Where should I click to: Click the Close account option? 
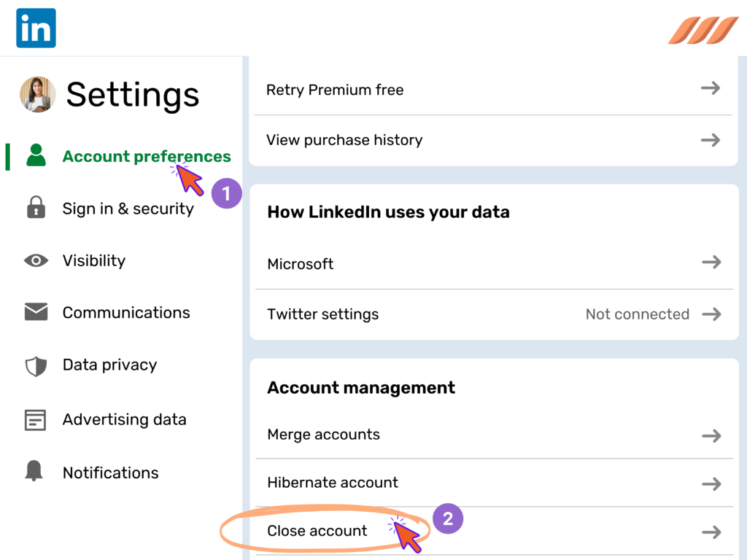click(317, 531)
